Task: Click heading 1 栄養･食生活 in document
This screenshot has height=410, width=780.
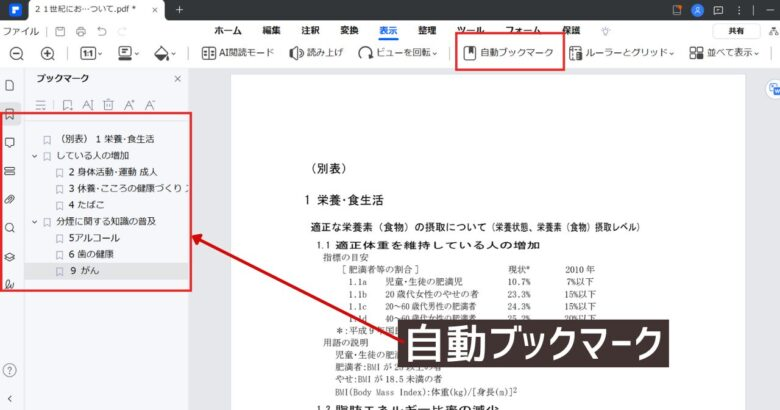Action: pos(344,201)
